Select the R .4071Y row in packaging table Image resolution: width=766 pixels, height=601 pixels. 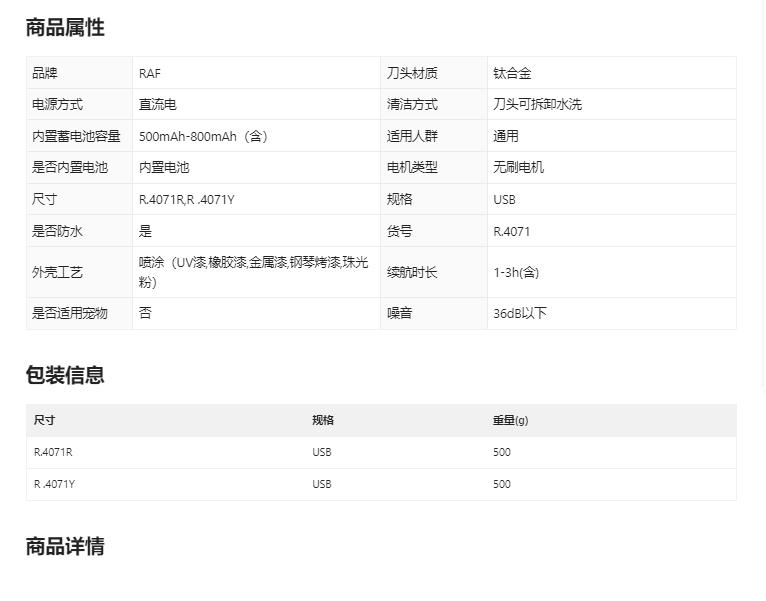coord(54,484)
